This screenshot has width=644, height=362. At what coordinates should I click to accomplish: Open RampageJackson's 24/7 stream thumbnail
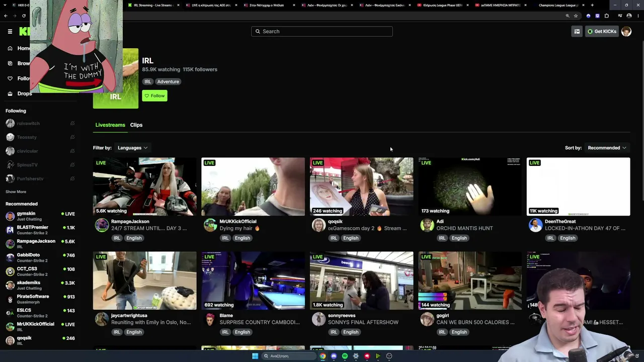click(144, 187)
